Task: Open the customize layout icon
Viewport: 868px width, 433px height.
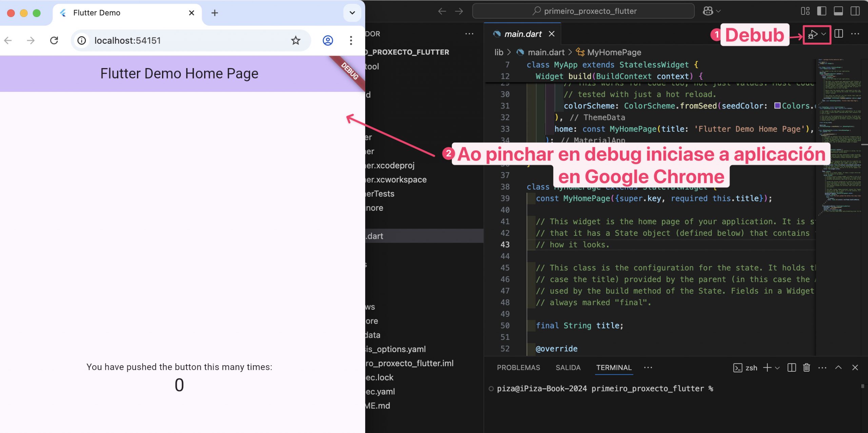Action: 805,11
